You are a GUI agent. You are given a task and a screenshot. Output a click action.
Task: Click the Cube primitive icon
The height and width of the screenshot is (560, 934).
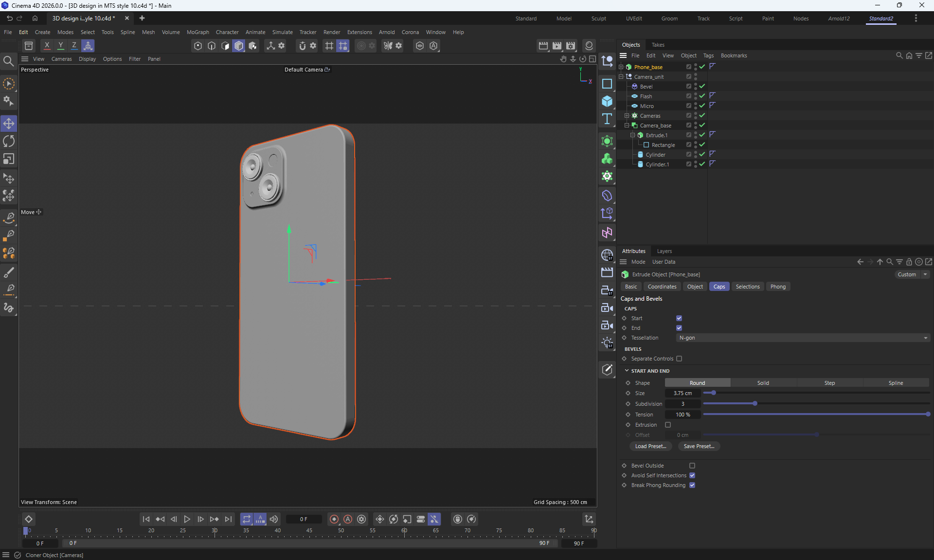click(x=607, y=101)
